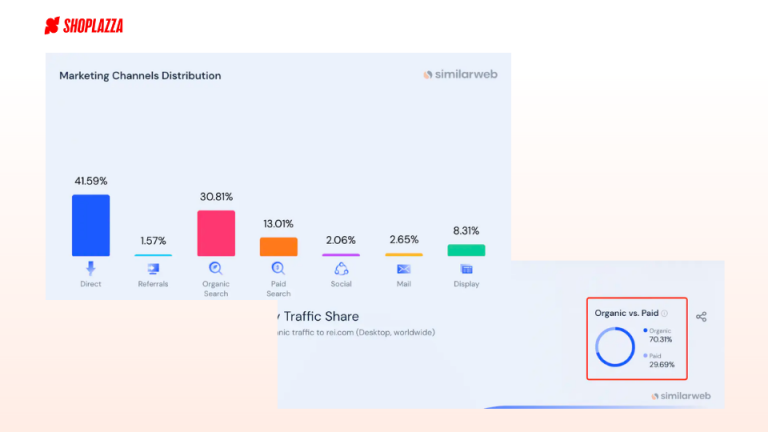Viewport: 768px width, 432px height.
Task: Click the Traffic Share heading
Action: coord(321,316)
